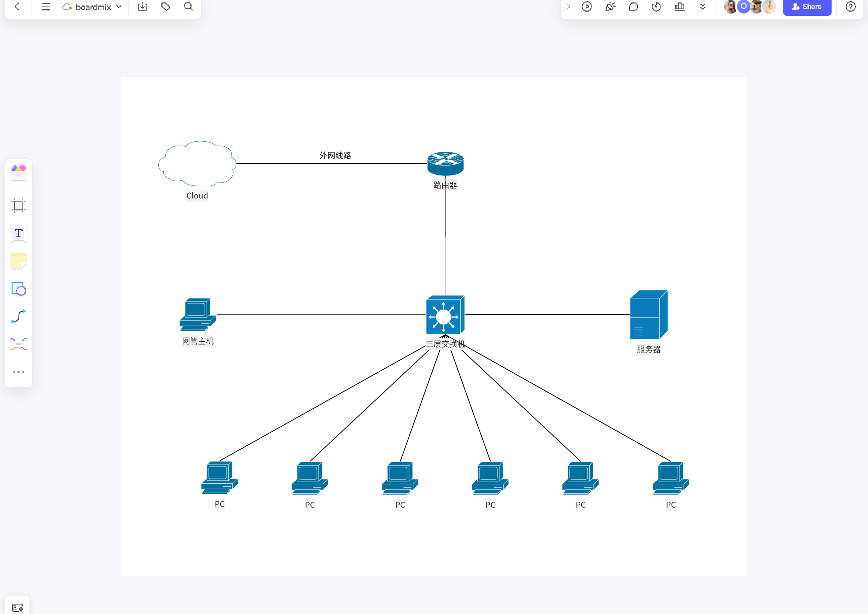This screenshot has width=868, height=614.
Task: Select the Connection Line tool
Action: [18, 317]
